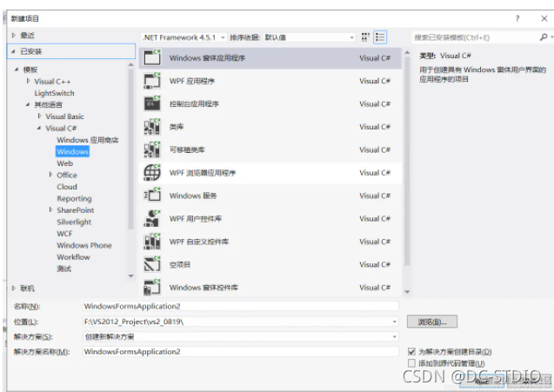Select Workflow tree item

[73, 256]
